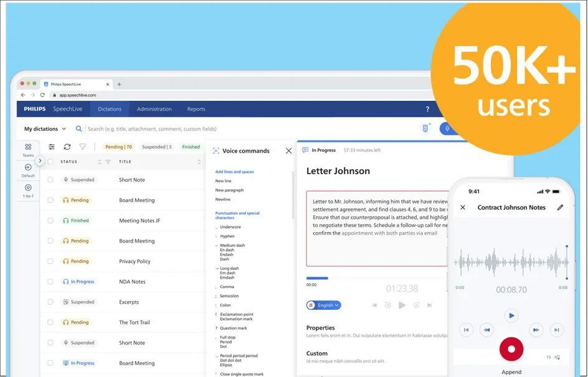588x377 pixels.
Task: Click the refresh dictation list icon
Action: click(x=67, y=147)
